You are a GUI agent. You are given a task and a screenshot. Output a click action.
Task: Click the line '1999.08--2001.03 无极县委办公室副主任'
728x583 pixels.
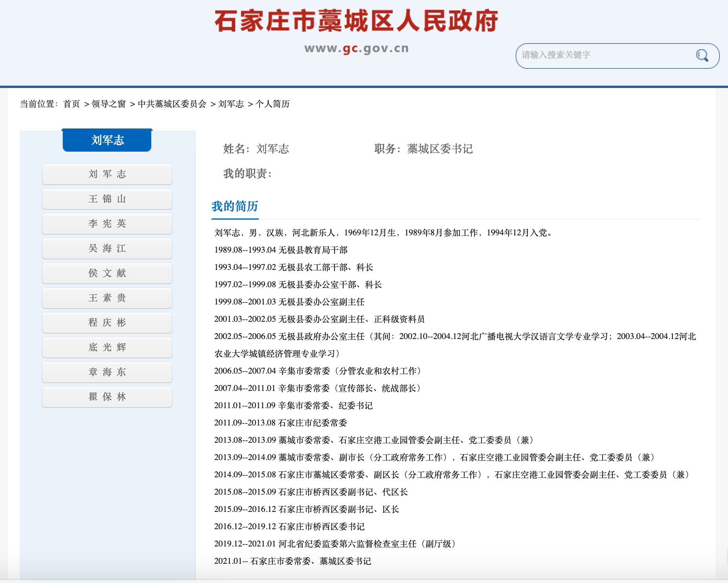pyautogui.click(x=289, y=302)
